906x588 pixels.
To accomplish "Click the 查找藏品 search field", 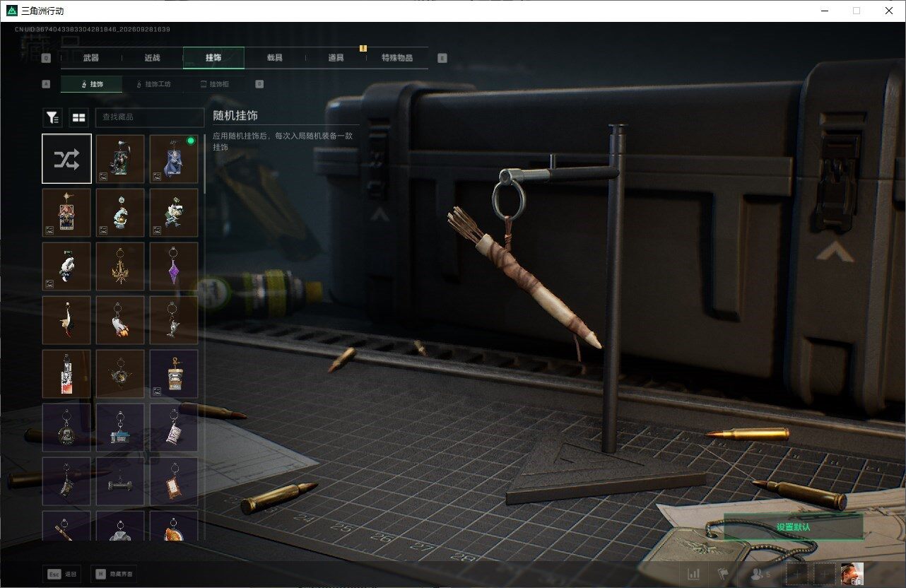I will click(x=149, y=117).
